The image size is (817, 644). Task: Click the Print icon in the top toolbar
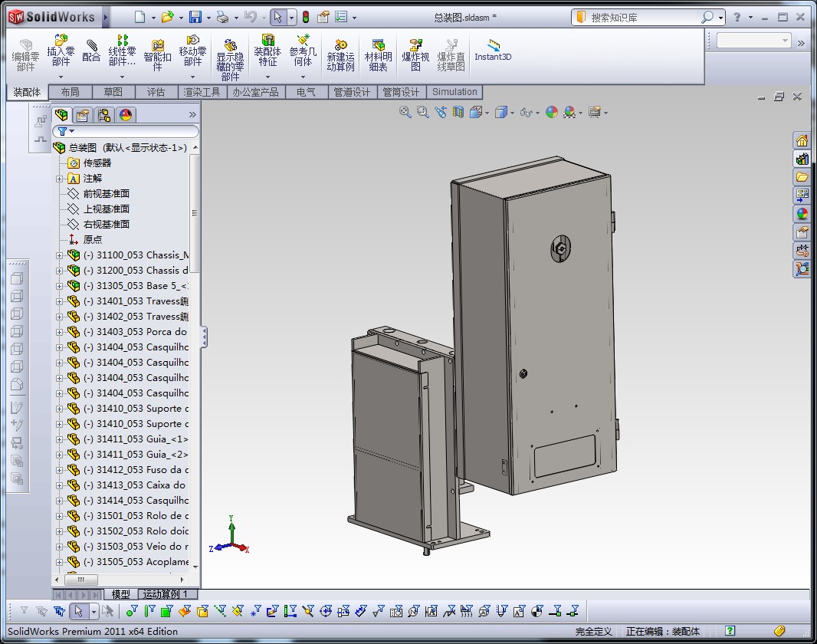pyautogui.click(x=222, y=17)
